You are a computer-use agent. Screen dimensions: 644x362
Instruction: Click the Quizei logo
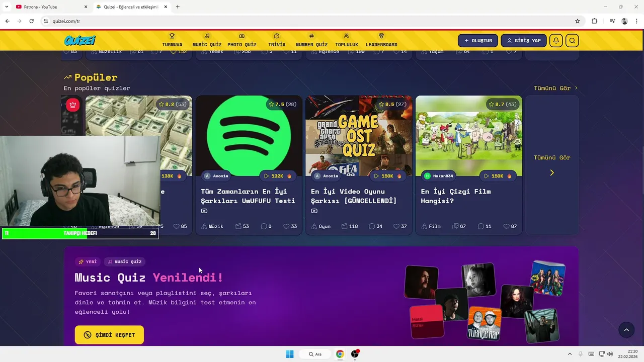click(79, 41)
